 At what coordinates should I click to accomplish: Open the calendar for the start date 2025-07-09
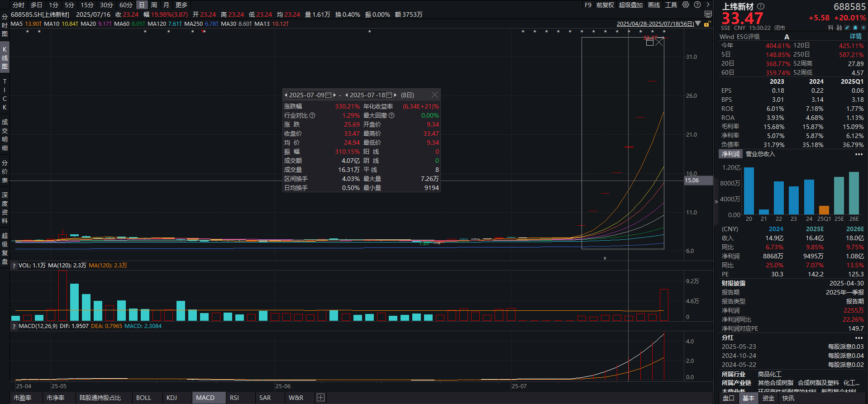329,95
